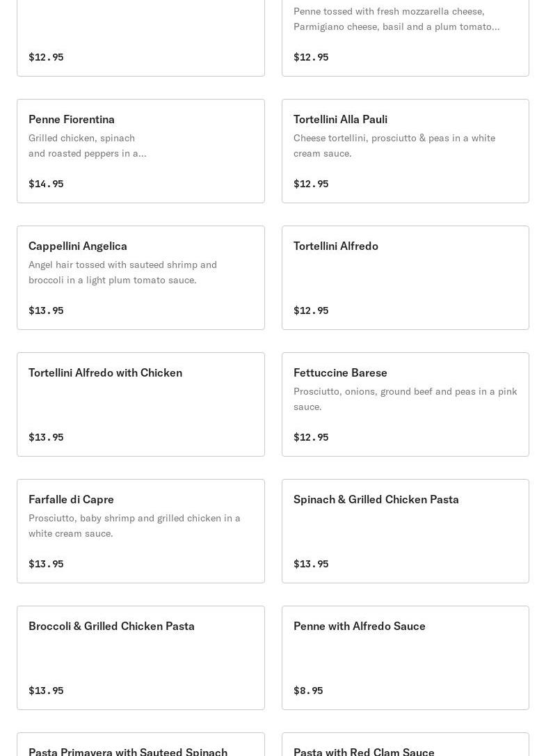The image size is (546, 756).
Task: Click the Fettuccine Barese pink sauce description
Action: tap(405, 399)
